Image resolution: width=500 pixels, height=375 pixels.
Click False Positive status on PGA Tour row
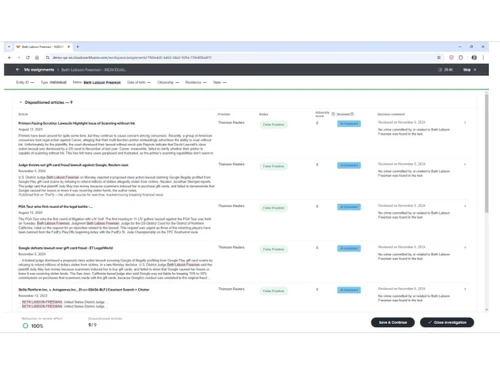273,208
